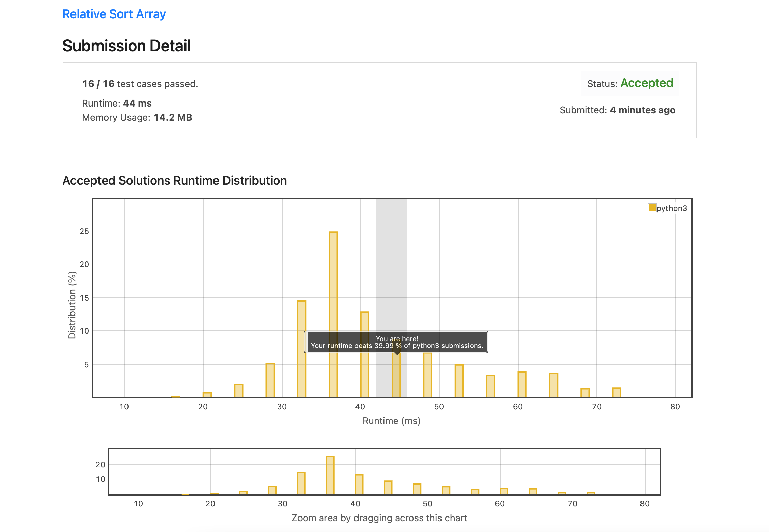Click the 40 ms bar in main chart
This screenshot has width=769, height=532.
click(365, 374)
